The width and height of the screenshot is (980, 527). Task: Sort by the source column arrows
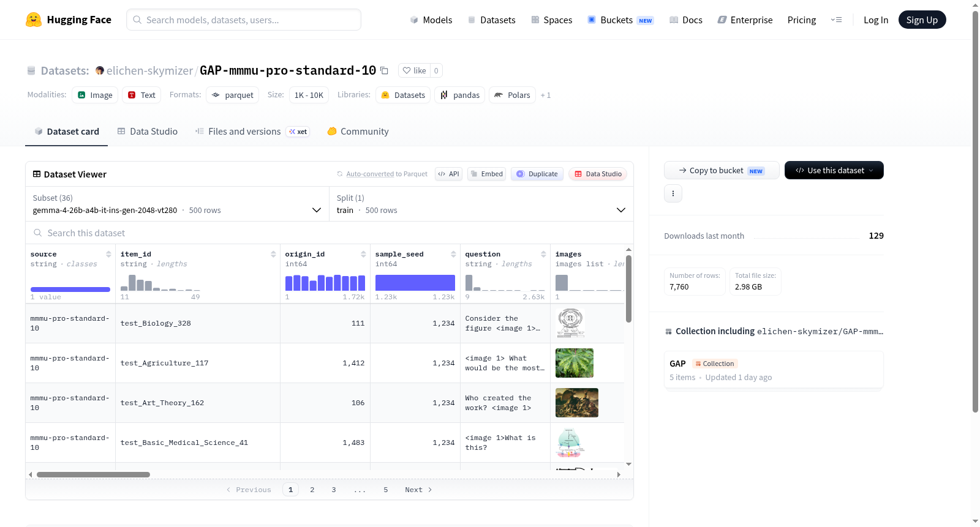[x=108, y=254]
